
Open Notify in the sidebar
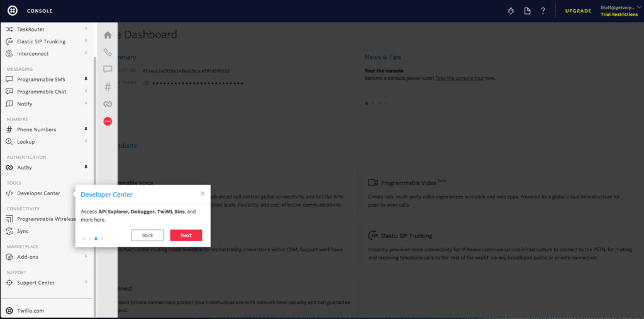pyautogui.click(x=25, y=104)
